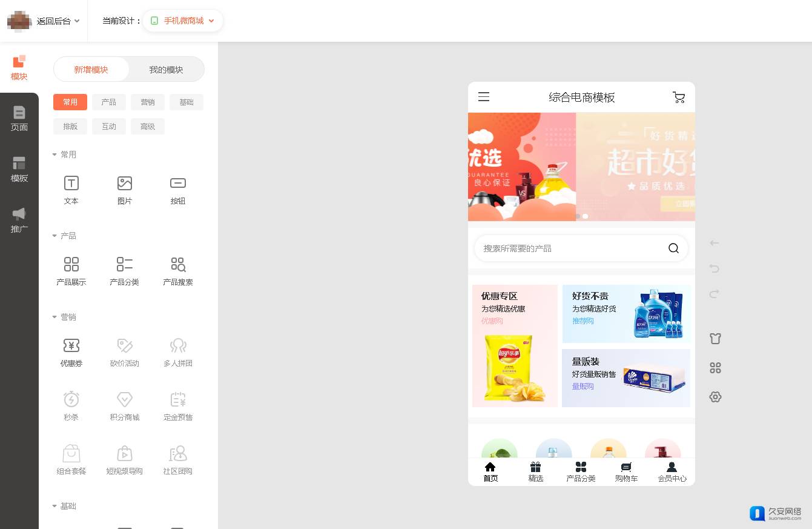Select the 文本 text module icon
The image size is (812, 529).
tap(71, 184)
